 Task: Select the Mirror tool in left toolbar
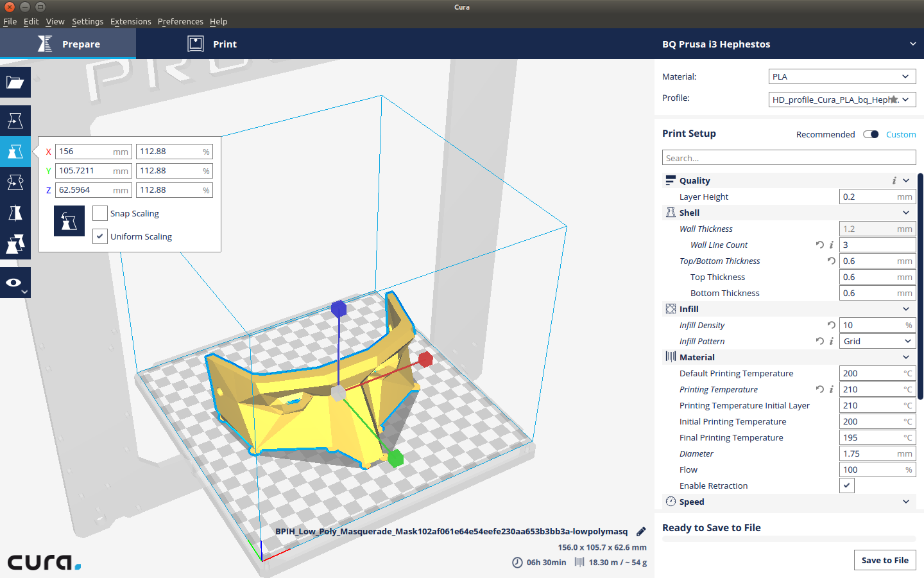(15, 213)
